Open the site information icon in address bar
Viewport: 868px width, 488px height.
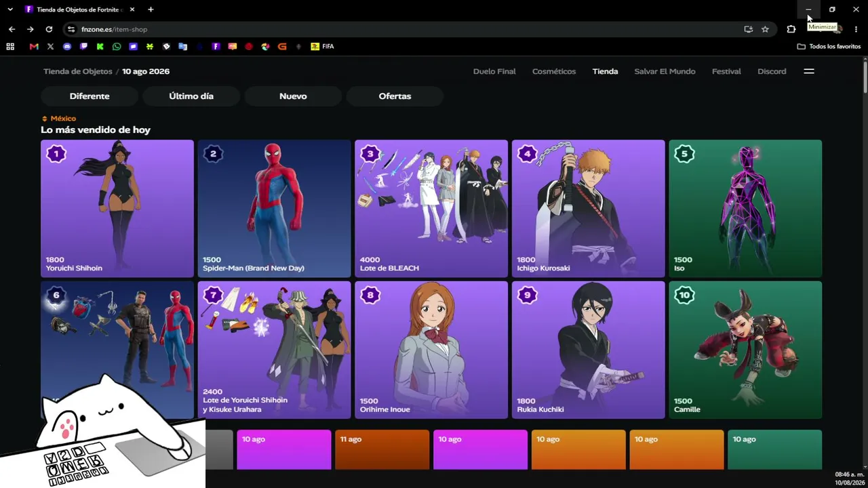(71, 29)
